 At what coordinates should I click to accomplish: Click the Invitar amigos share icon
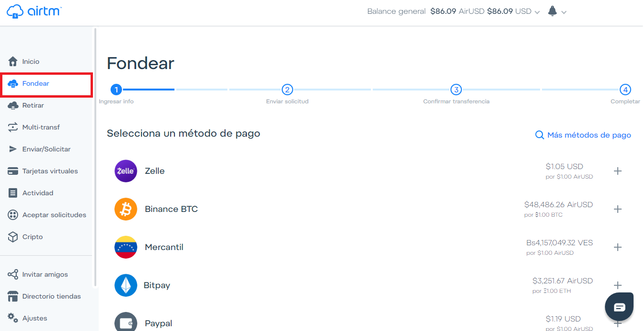tap(13, 274)
